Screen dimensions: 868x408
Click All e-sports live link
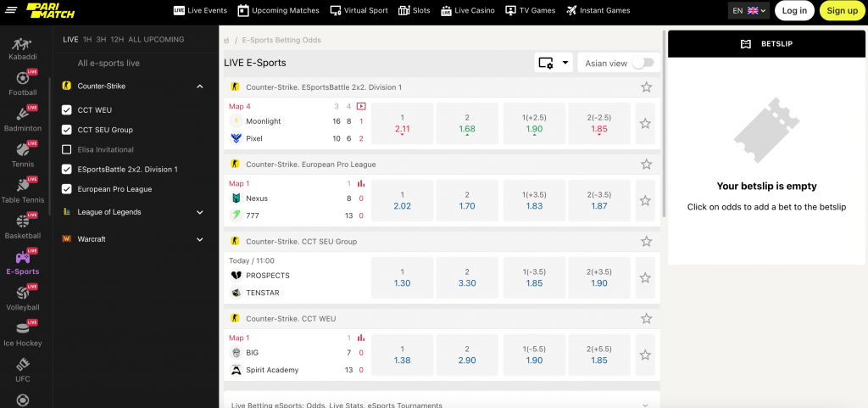[x=108, y=63]
